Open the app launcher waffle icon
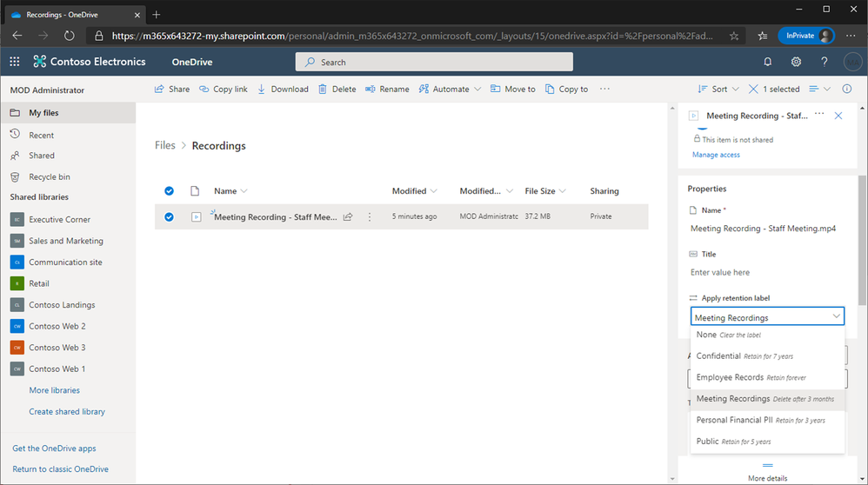The height and width of the screenshot is (485, 868). click(x=15, y=62)
